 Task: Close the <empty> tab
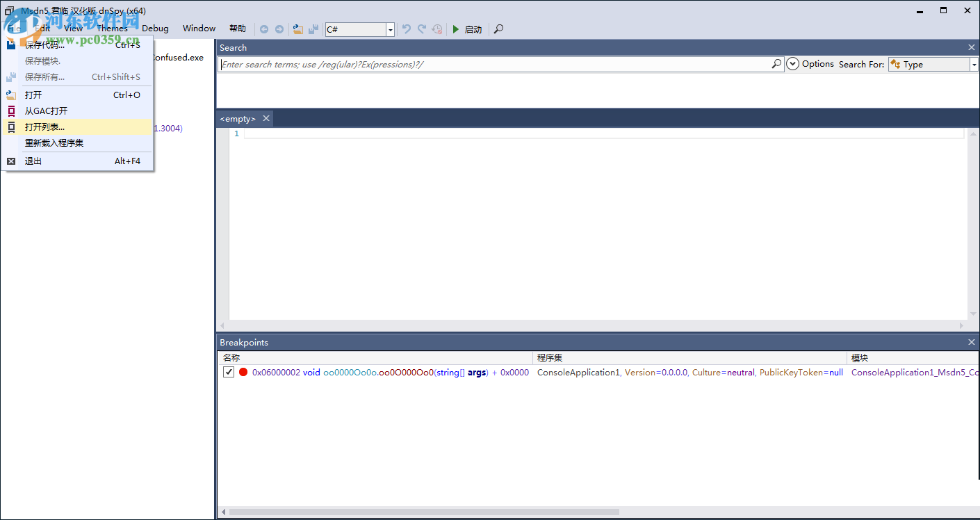coord(266,119)
